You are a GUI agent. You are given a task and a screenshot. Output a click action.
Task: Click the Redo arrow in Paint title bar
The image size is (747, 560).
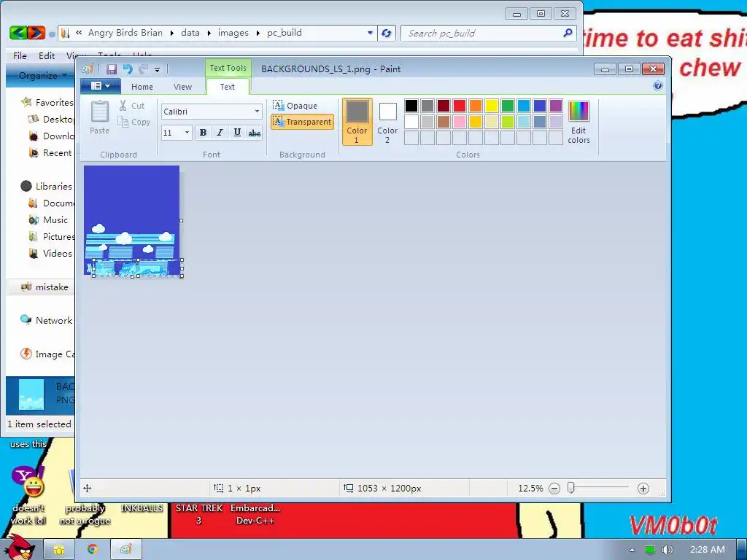pyautogui.click(x=144, y=69)
